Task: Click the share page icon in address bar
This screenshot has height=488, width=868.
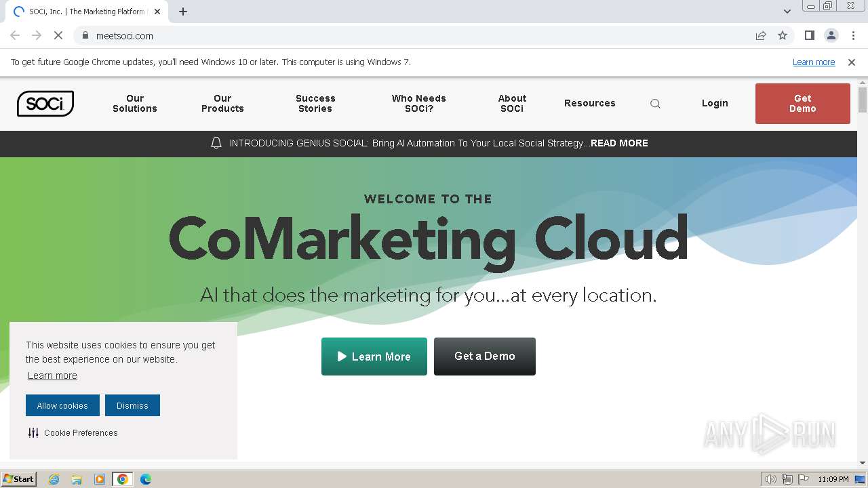Action: 761,36
